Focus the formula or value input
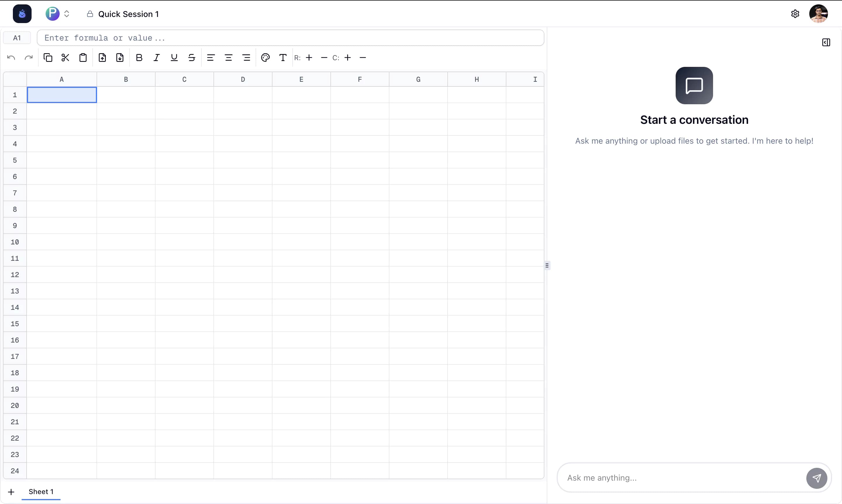 [290, 38]
